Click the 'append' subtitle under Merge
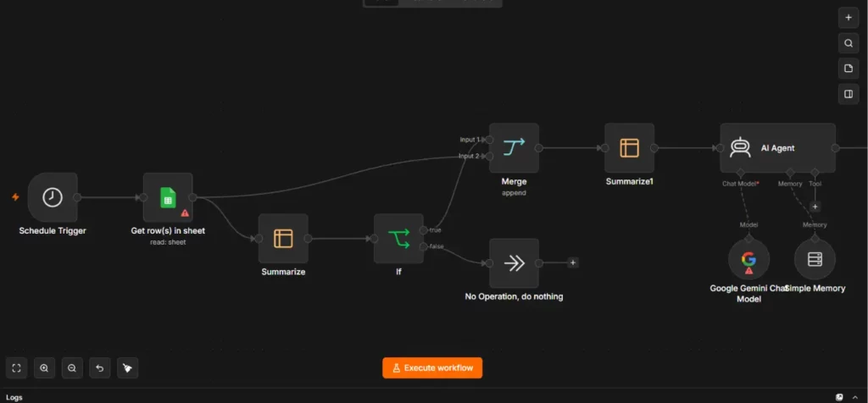Viewport: 868px width, 403px height. pyautogui.click(x=514, y=193)
